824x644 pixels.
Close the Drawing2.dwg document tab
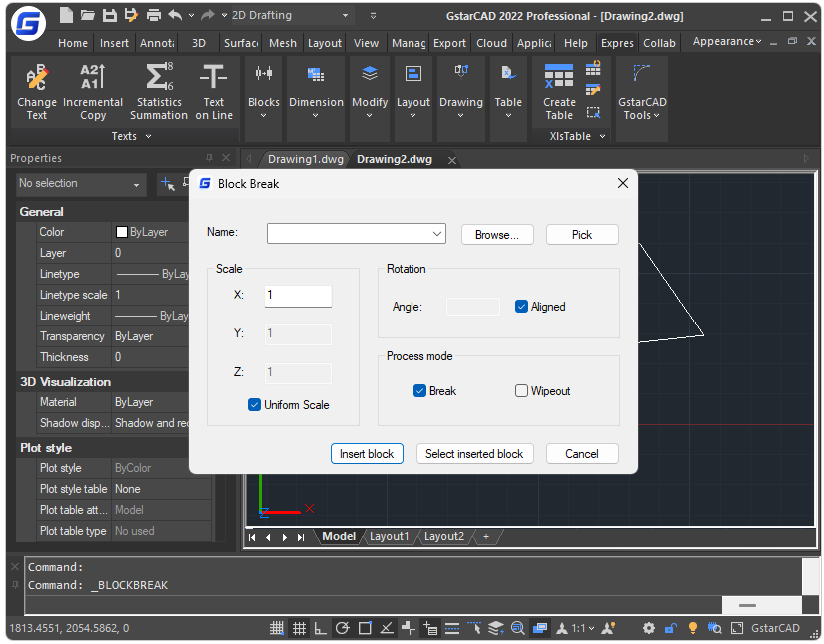coord(451,160)
